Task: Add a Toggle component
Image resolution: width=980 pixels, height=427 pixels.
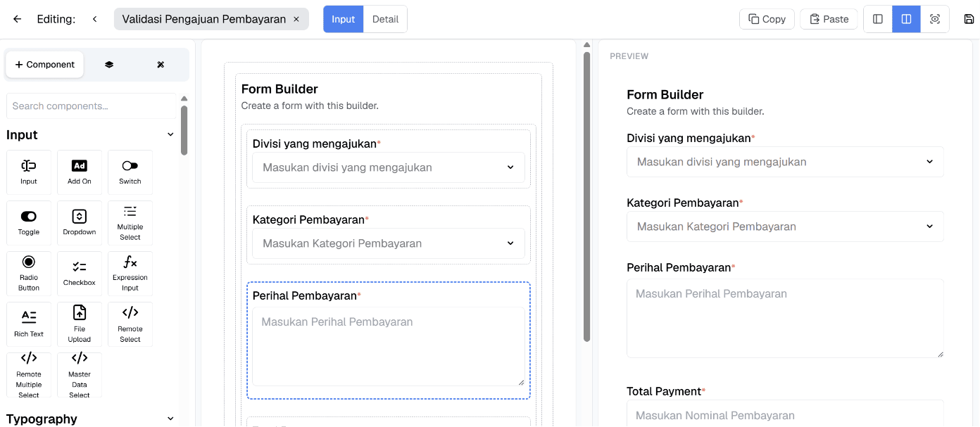Action: [x=29, y=223]
